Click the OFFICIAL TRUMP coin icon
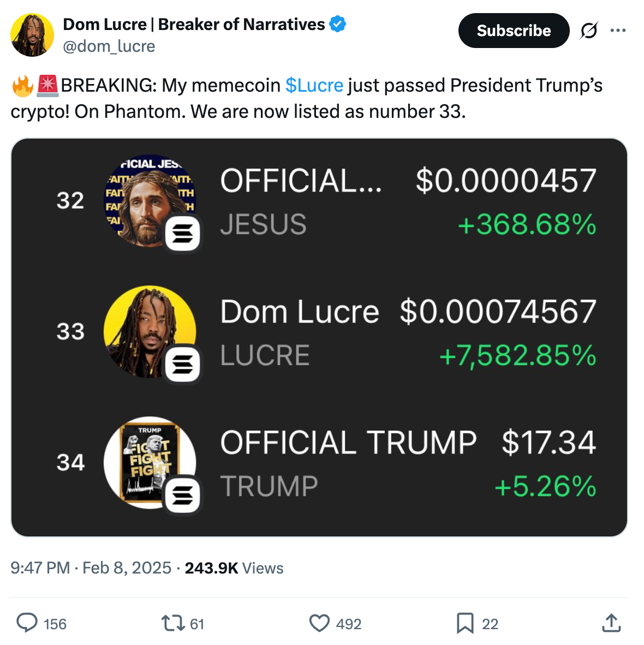The width and height of the screenshot is (644, 645). (x=150, y=463)
